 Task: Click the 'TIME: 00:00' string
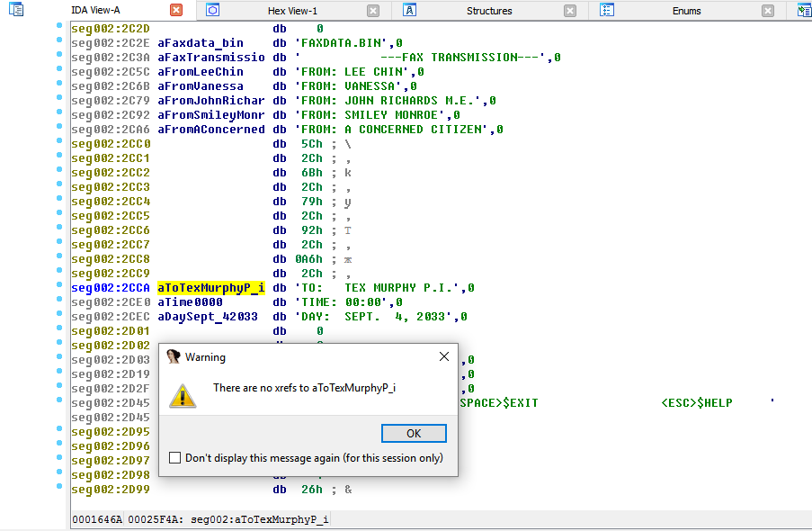tap(342, 302)
